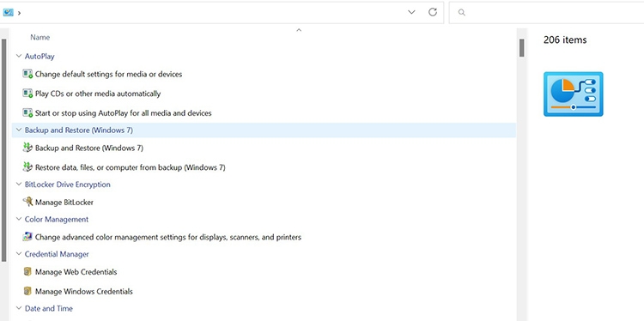Open Start or stop using AutoPlay for all media

123,113
